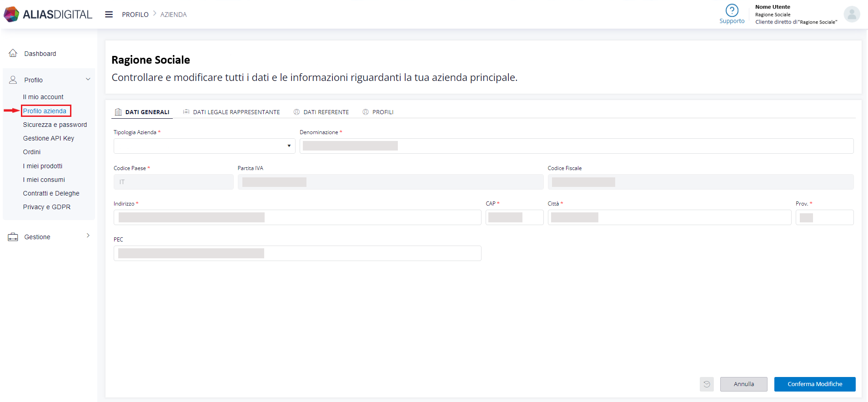Switch to Dati Generali tab
This screenshot has height=402, width=868.
click(142, 112)
